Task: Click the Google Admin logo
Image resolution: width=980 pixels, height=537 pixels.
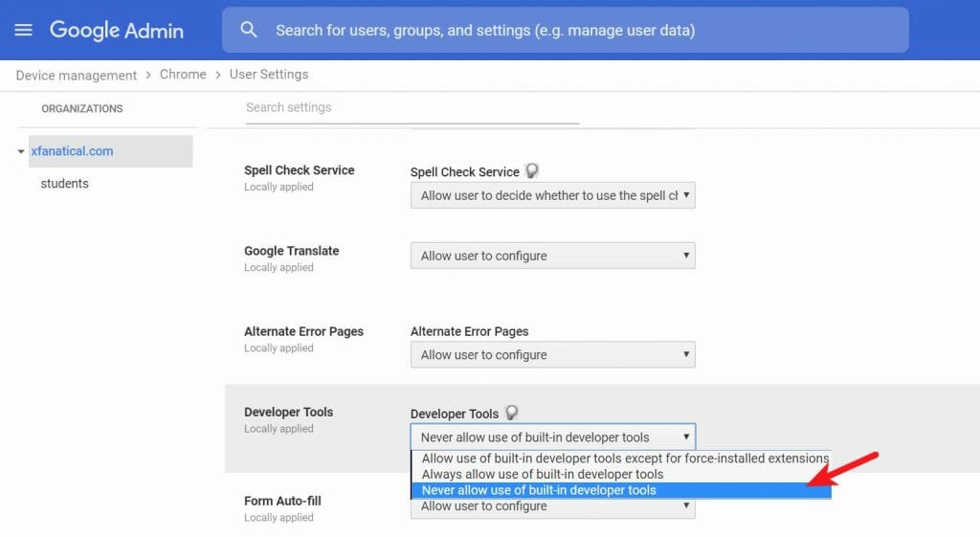Action: [117, 30]
